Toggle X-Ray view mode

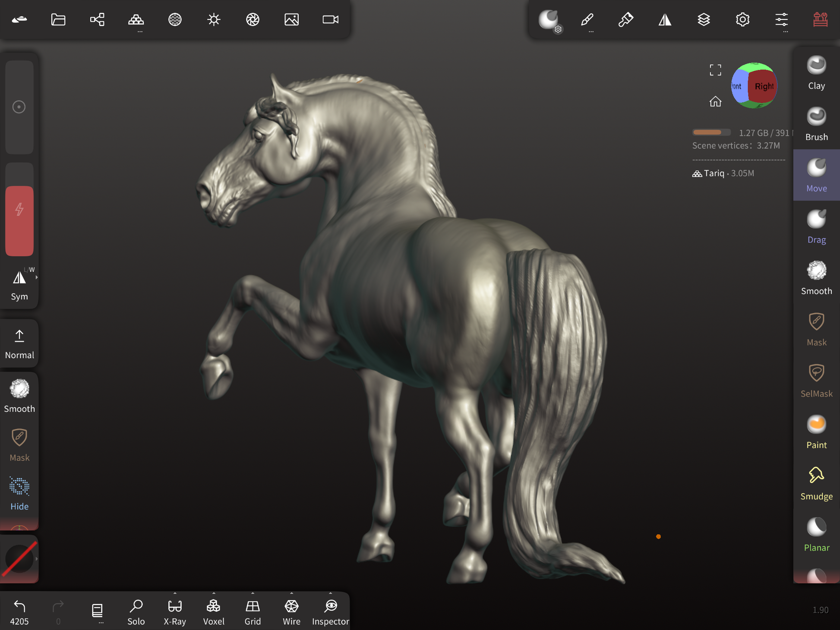tap(175, 611)
